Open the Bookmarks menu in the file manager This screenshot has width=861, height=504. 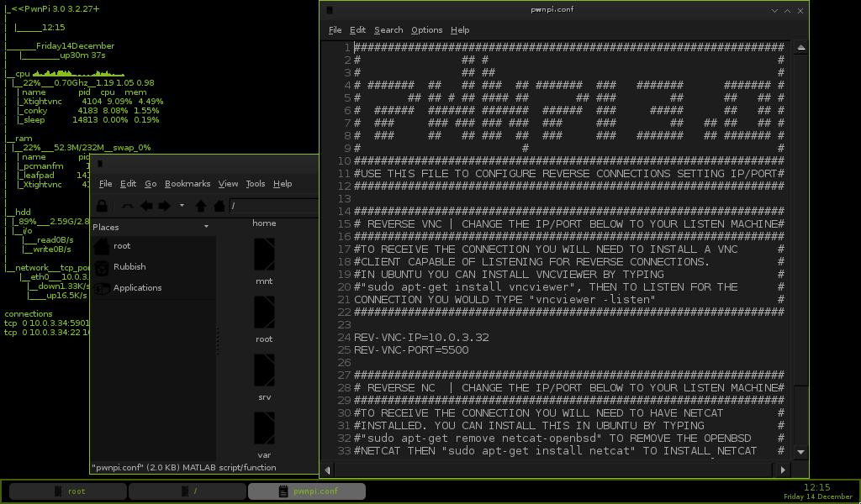[188, 183]
